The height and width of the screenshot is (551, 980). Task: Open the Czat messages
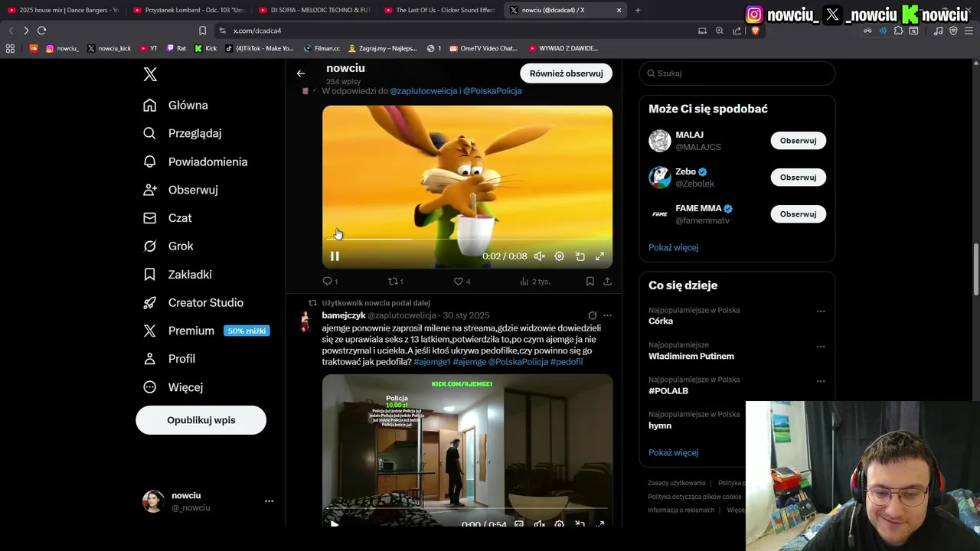click(168, 218)
